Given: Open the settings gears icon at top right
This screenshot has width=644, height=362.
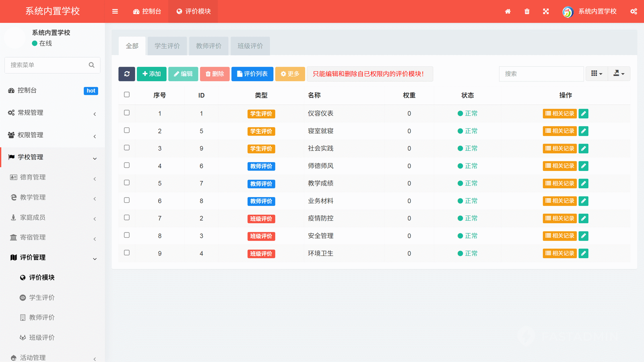Looking at the screenshot, I should click(634, 11).
